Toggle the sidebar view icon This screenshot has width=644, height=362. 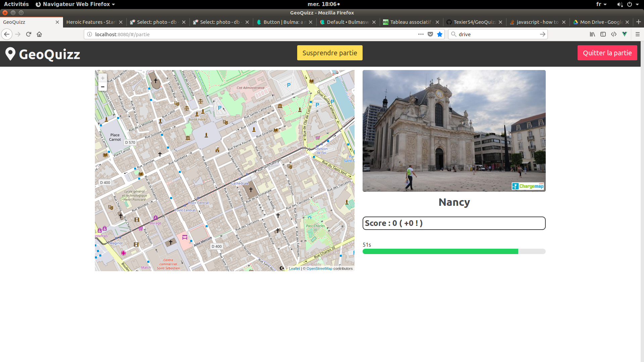603,34
